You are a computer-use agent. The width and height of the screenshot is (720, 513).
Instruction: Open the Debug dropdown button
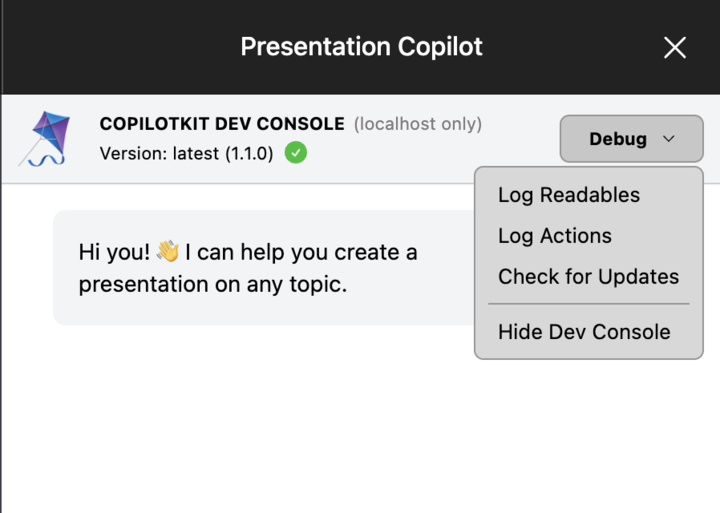(631, 139)
